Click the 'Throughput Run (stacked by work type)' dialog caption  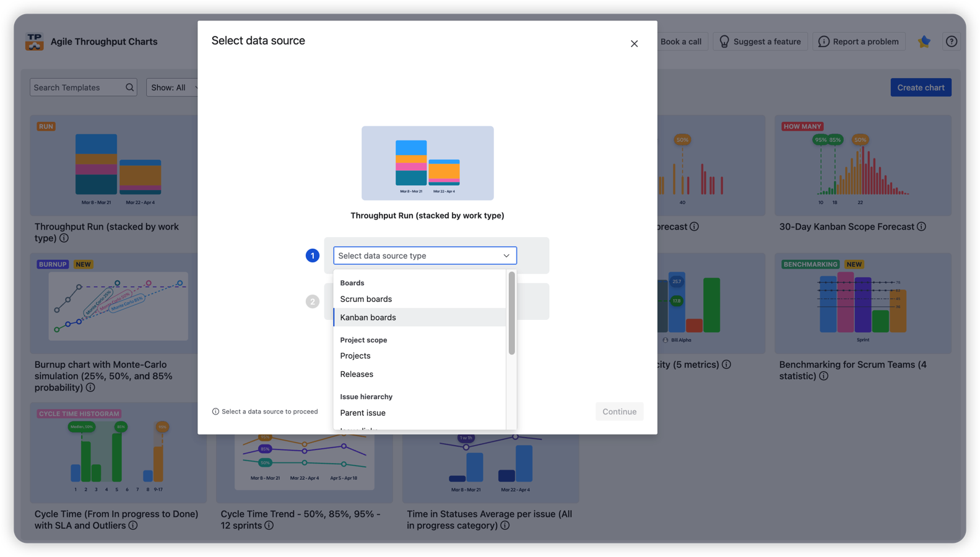(427, 216)
